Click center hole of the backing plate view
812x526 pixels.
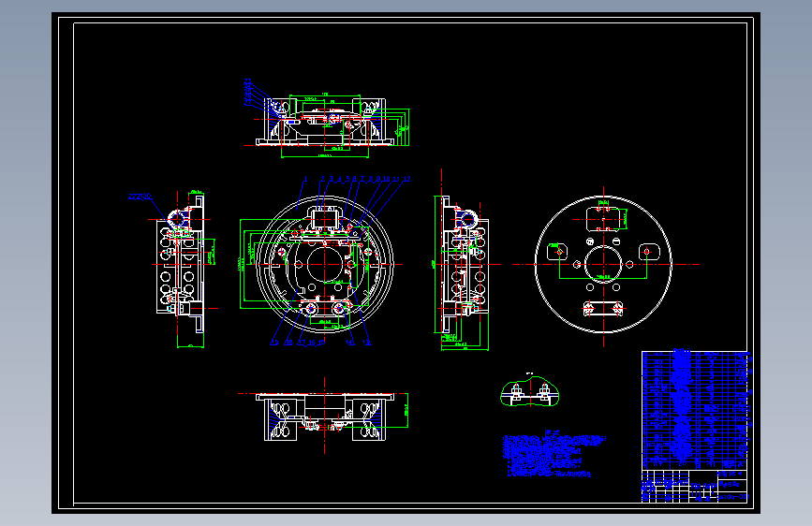(x=603, y=264)
